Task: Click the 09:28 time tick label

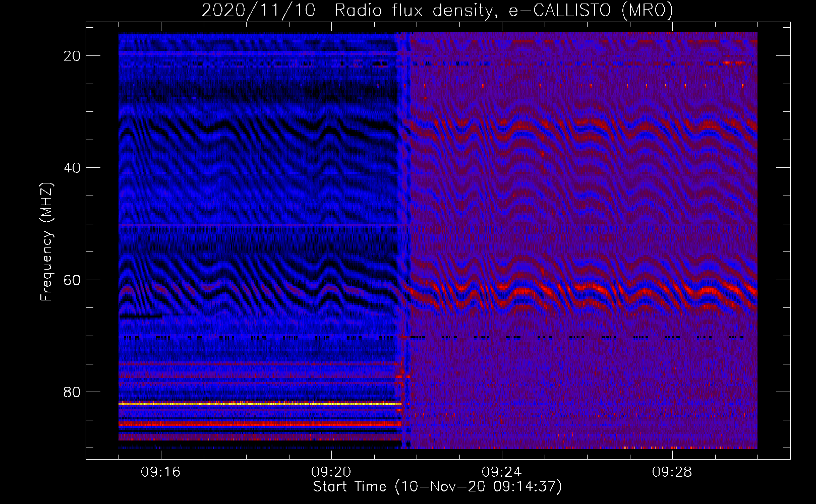Action: [x=672, y=472]
